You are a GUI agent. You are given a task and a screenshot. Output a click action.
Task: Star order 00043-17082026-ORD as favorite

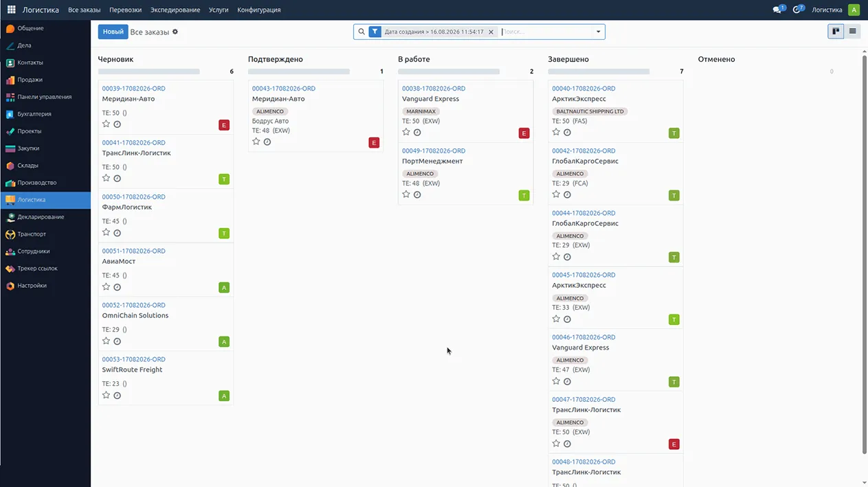pyautogui.click(x=256, y=141)
